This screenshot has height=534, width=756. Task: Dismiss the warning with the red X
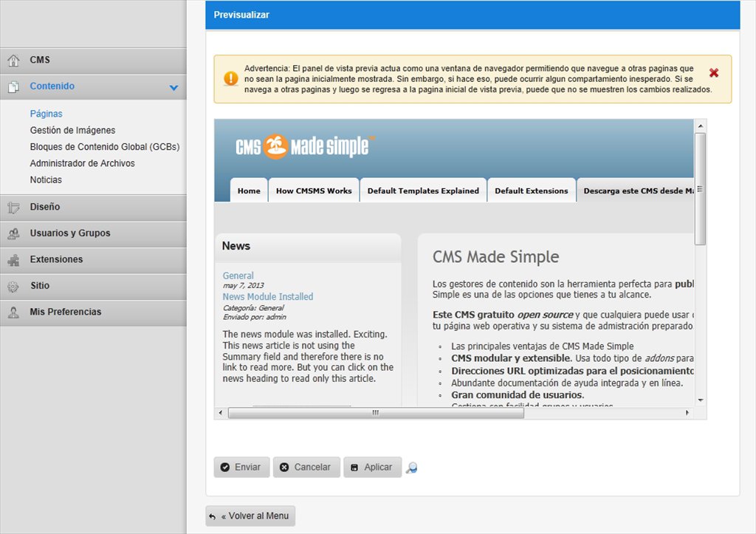(714, 72)
